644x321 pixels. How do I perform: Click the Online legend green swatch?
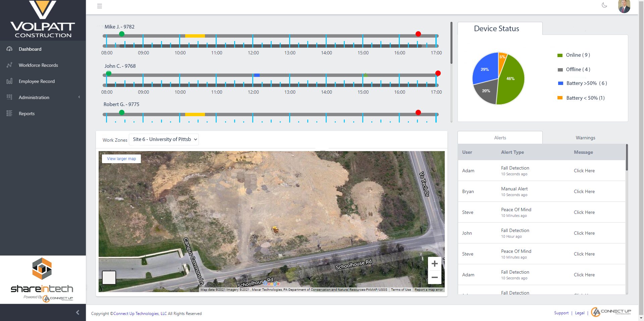point(560,55)
